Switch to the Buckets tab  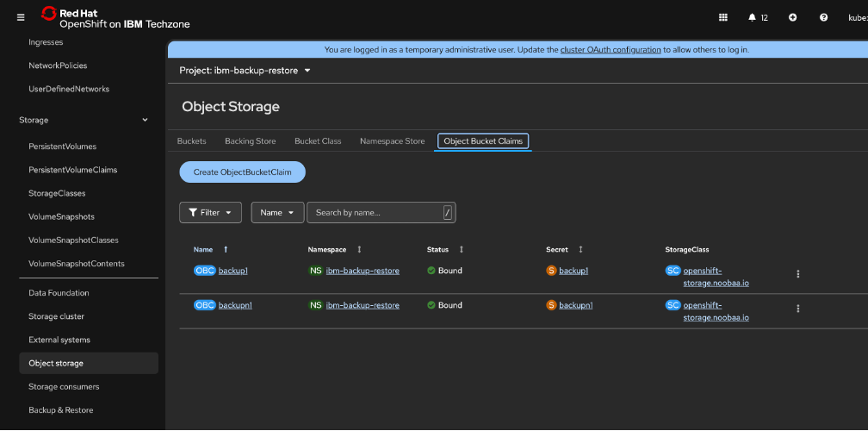coord(191,141)
